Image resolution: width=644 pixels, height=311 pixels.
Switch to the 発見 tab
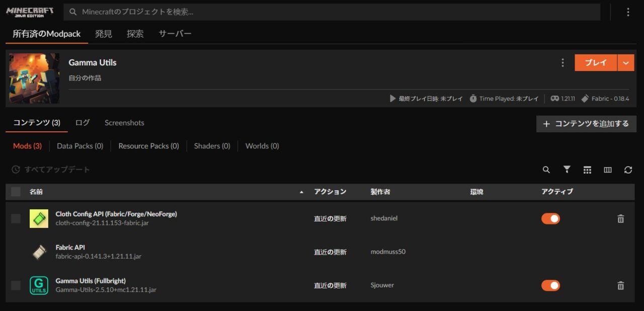pyautogui.click(x=104, y=34)
